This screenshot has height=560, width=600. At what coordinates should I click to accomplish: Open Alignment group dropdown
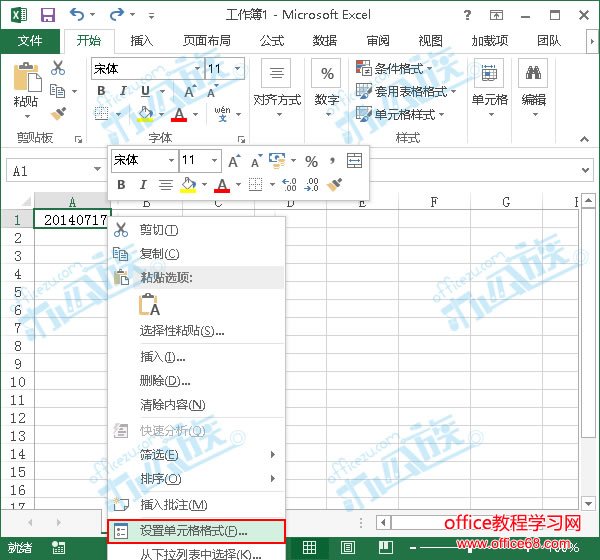(277, 88)
